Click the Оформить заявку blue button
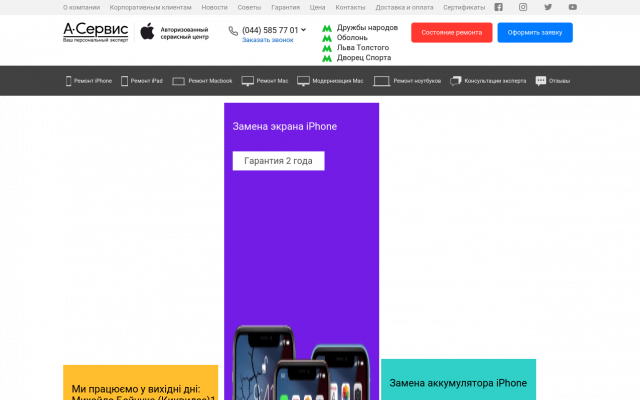Viewport: 640px width, 400px height. [x=535, y=33]
